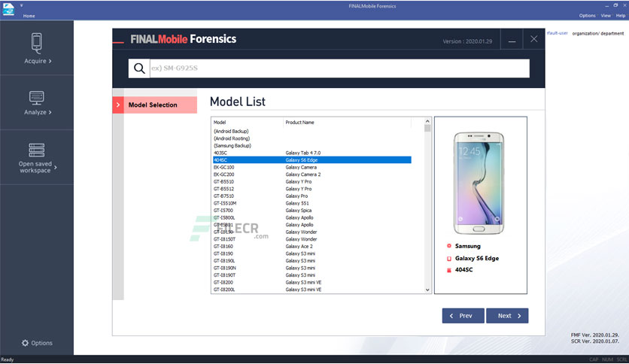
Task: Go back with the Prev button
Action: click(463, 316)
